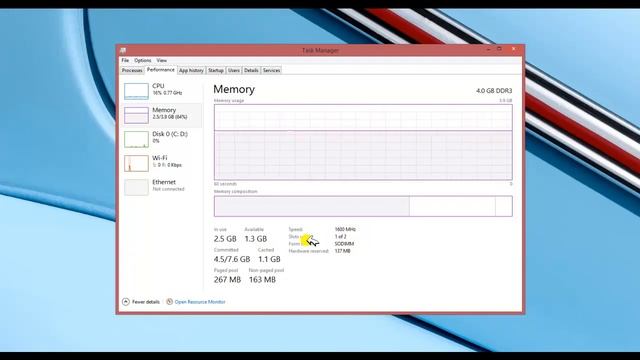Click the 4.0 GB DDR3 label
This screenshot has width=640, height=360.
pyautogui.click(x=494, y=91)
